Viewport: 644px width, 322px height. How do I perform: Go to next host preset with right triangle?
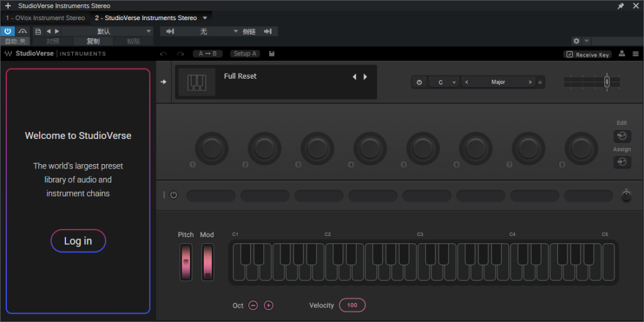tap(57, 31)
